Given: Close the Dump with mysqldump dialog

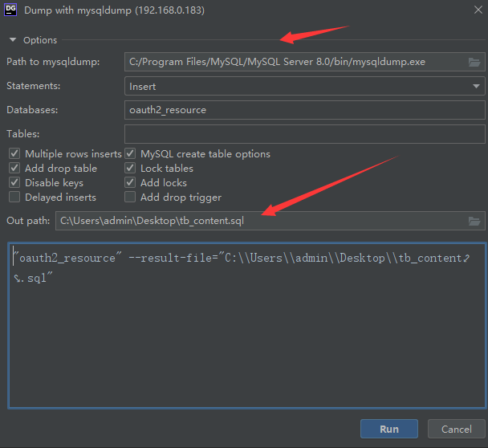Looking at the screenshot, I should (478, 10).
